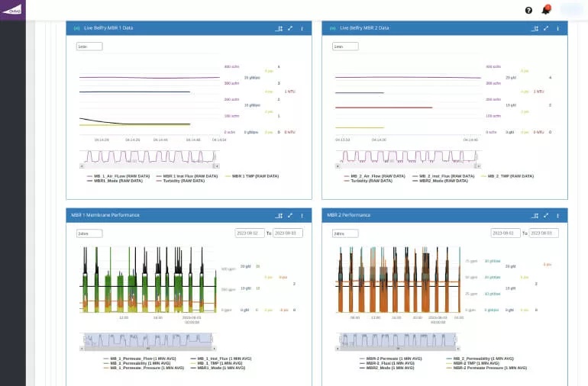Toggle MBR1_Mode (RAW DATA) legend series
This screenshot has width=588, height=386.
pos(115,181)
